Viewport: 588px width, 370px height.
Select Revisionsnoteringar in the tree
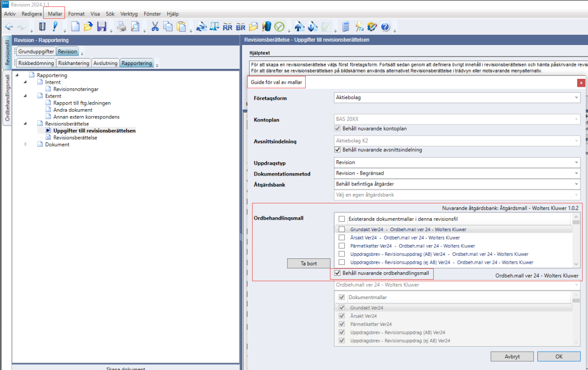pos(76,89)
